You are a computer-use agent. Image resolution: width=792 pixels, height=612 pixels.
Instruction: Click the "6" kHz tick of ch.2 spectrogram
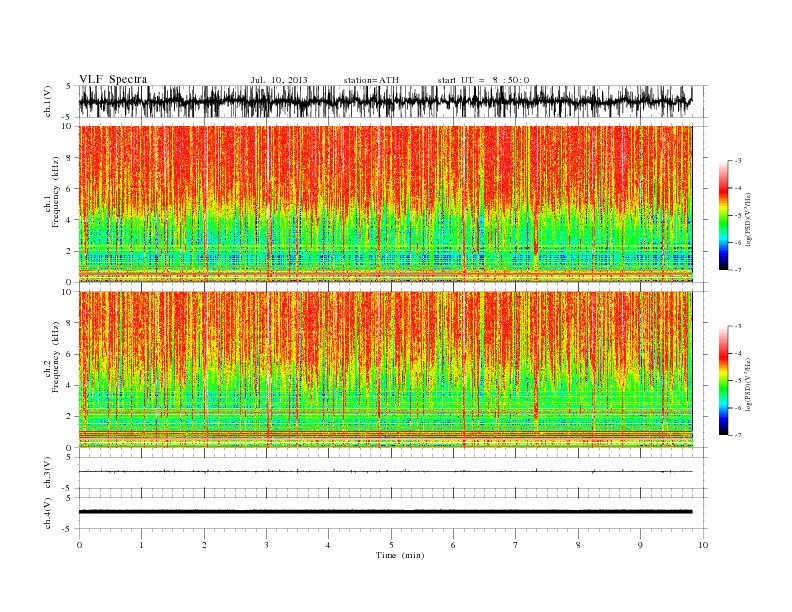(70, 354)
